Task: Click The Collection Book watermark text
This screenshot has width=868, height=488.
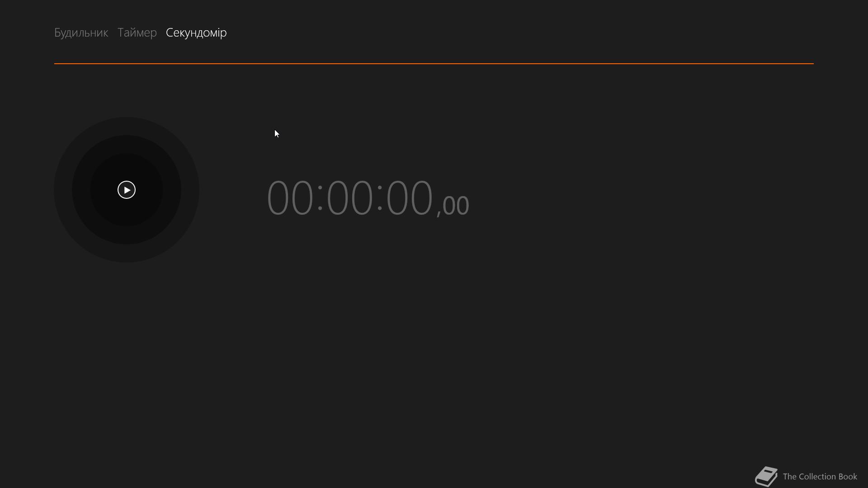Action: [820, 477]
